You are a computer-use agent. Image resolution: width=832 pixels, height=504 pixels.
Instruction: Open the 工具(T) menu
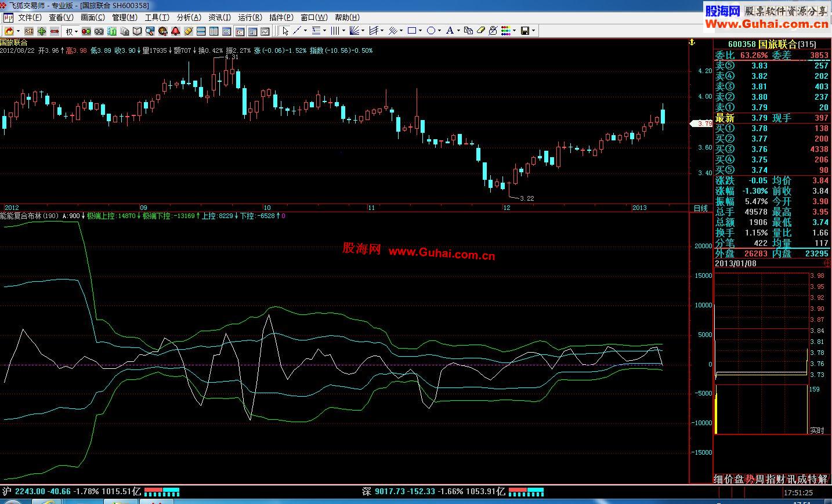click(x=157, y=17)
